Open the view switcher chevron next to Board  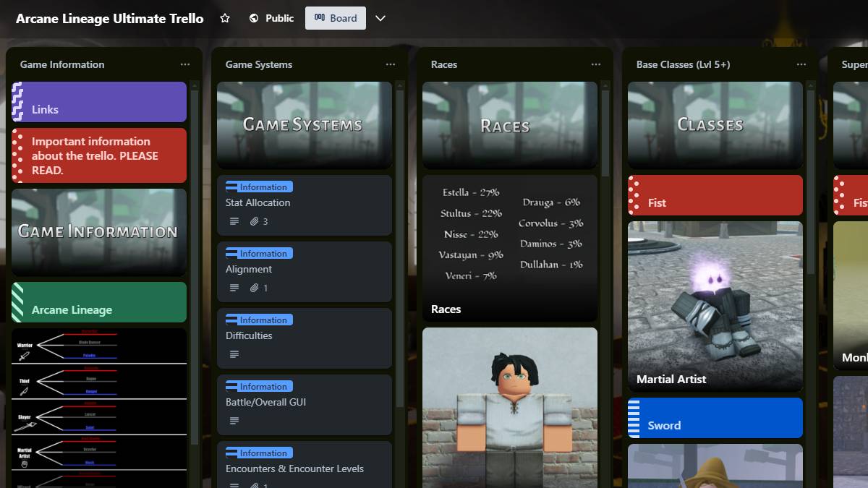(381, 18)
